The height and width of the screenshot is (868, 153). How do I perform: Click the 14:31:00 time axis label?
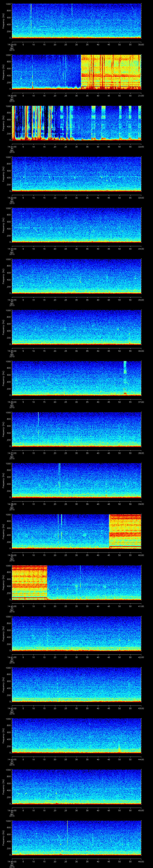tap(12, 147)
